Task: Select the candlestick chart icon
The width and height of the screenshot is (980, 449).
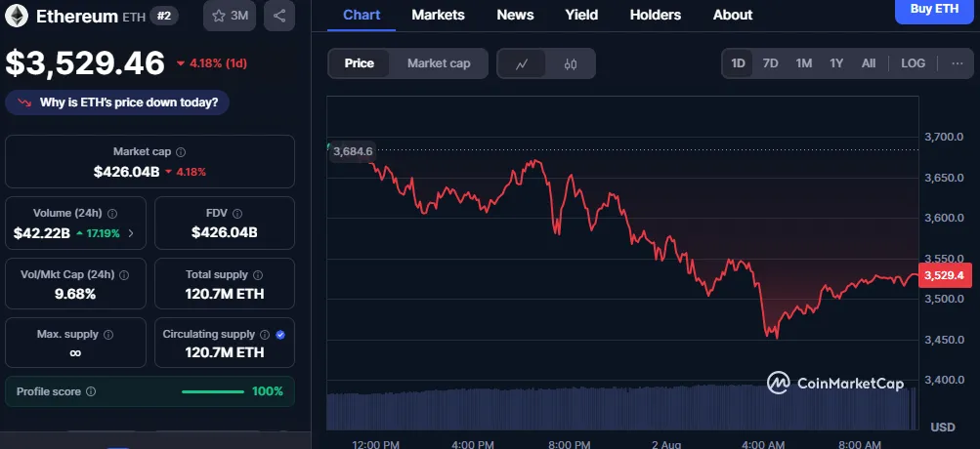Action: coord(571,63)
